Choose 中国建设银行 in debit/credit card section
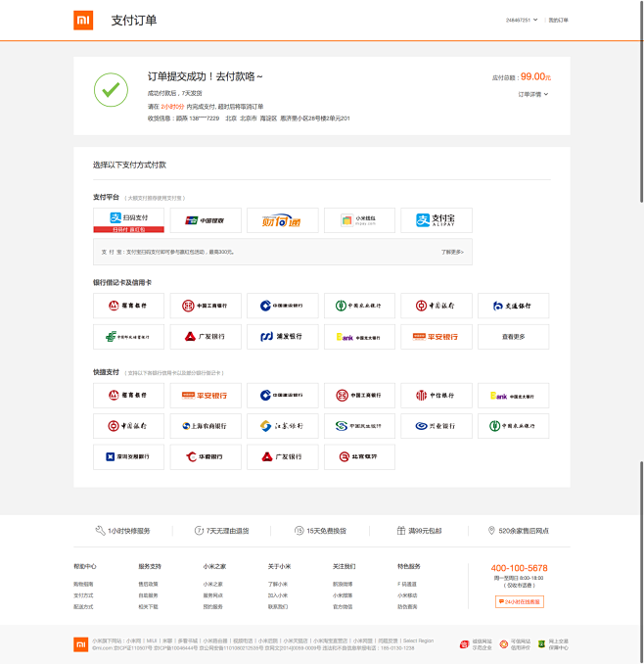The height and width of the screenshot is (664, 644). 283,306
